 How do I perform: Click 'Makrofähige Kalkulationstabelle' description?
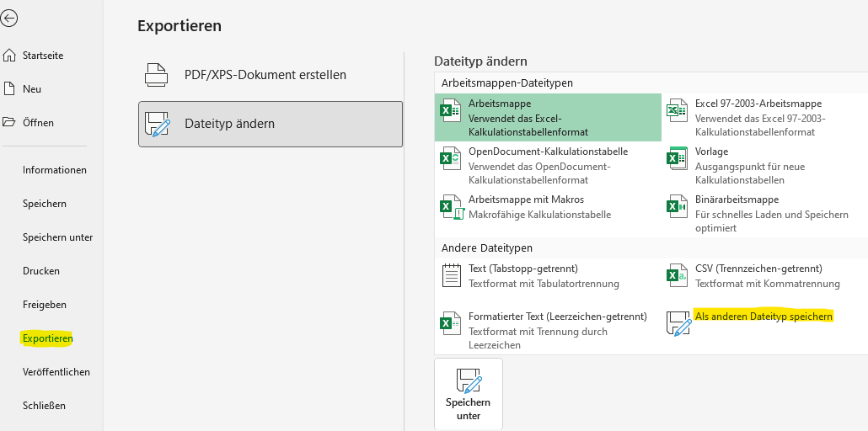coord(539,214)
